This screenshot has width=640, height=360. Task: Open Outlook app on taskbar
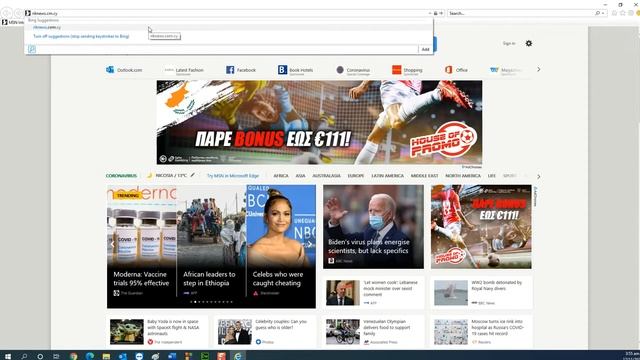point(122,356)
